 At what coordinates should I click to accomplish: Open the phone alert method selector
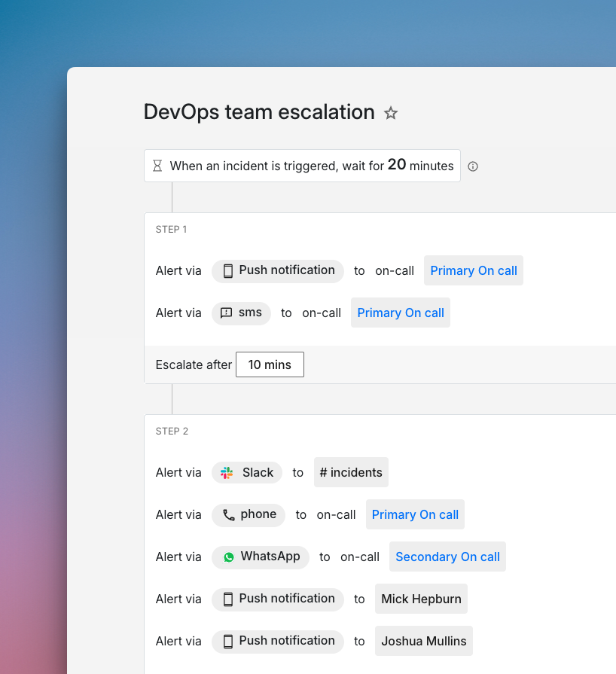point(249,515)
